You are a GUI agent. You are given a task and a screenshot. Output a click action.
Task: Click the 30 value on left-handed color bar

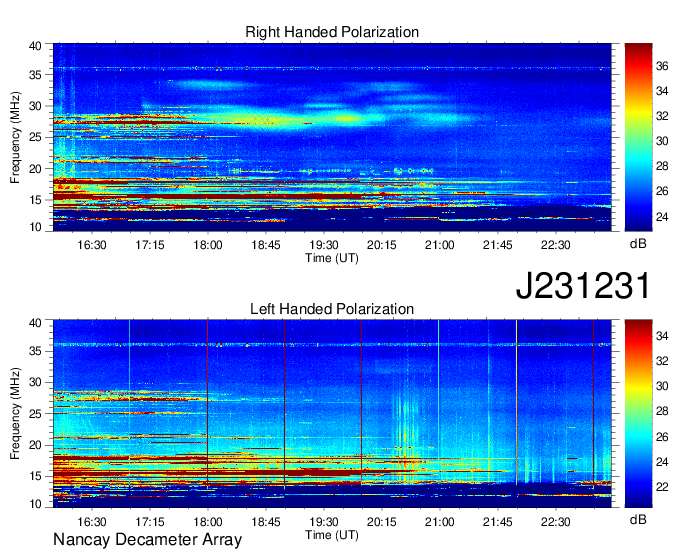coord(662,386)
